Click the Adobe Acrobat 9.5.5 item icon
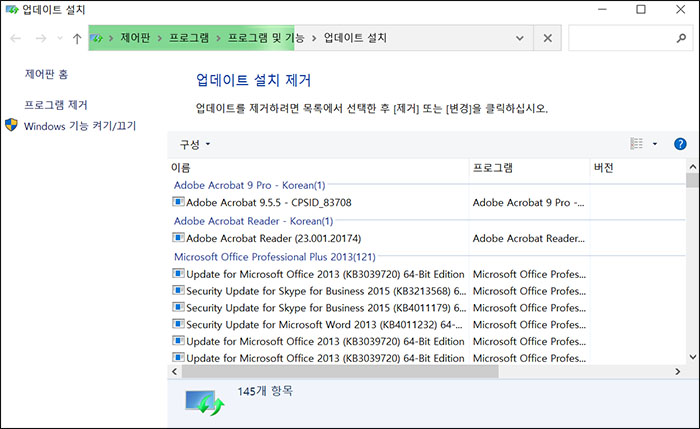Viewport: 700px width, 429px height. 178,202
